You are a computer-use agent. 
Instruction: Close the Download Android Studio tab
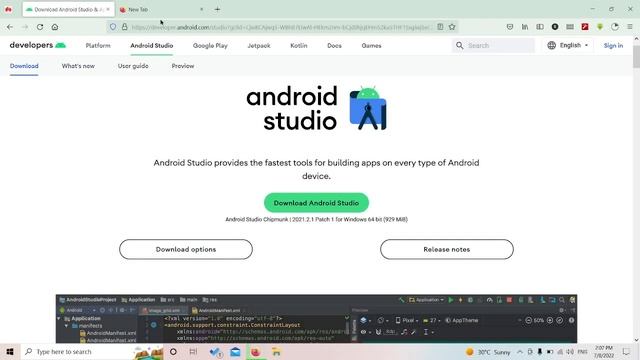(108, 9)
